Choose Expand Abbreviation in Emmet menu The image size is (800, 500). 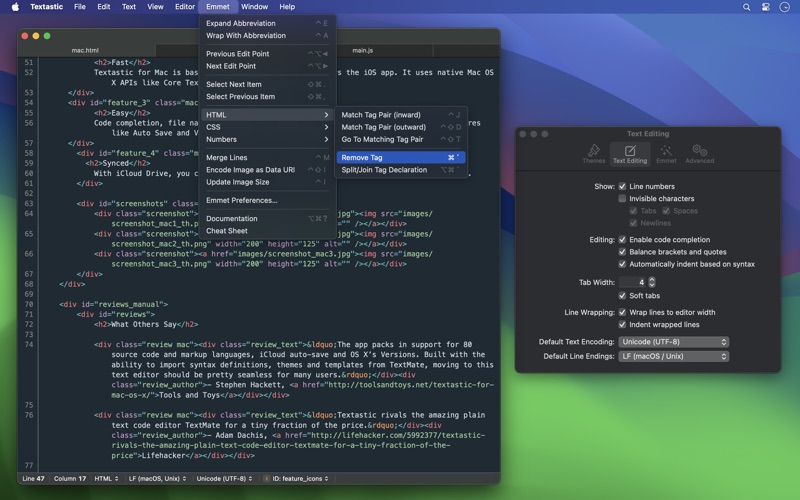pyautogui.click(x=267, y=23)
